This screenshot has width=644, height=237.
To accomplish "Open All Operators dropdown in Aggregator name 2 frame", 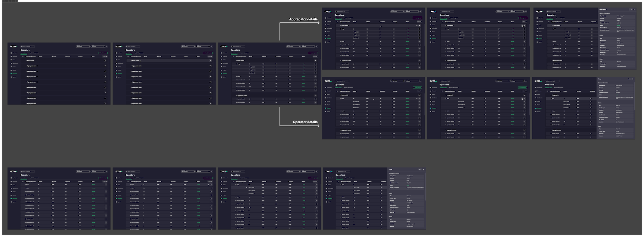I will [83, 47].
